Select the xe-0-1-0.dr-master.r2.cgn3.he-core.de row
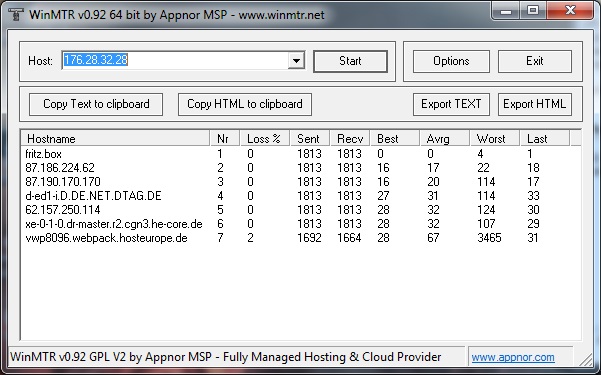Image resolution: width=601 pixels, height=375 pixels. pos(301,224)
